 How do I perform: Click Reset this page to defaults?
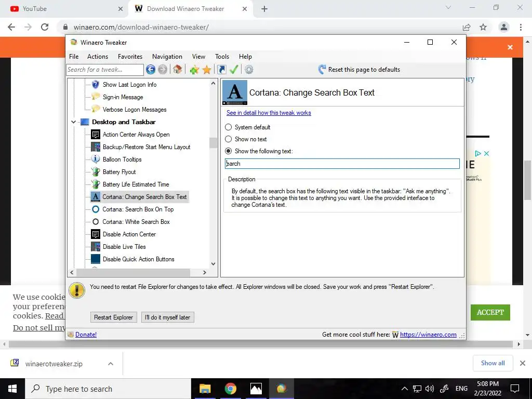360,70
